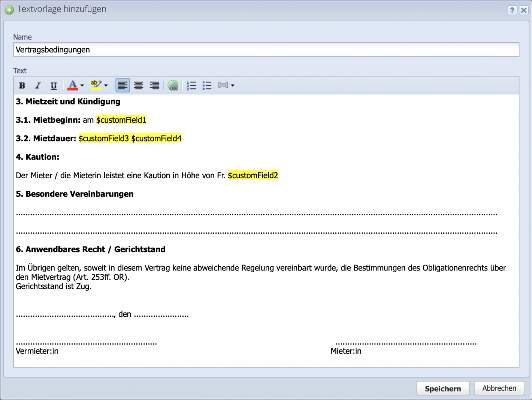Apply bold formatting with the B icon

[x=22, y=85]
